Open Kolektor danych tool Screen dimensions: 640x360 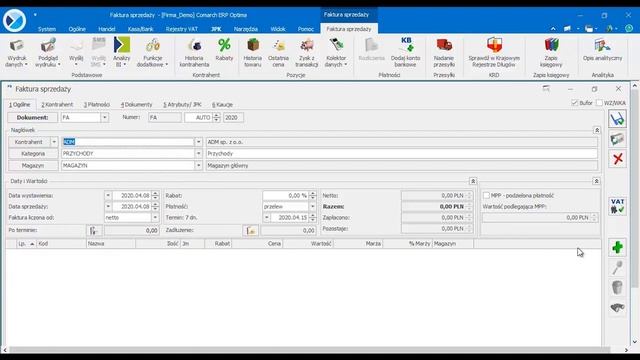336,53
